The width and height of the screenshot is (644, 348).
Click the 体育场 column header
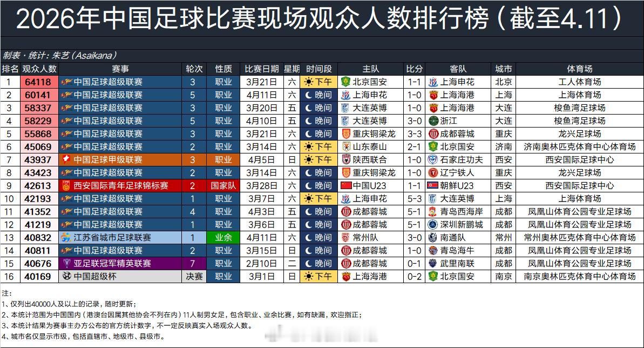point(580,69)
